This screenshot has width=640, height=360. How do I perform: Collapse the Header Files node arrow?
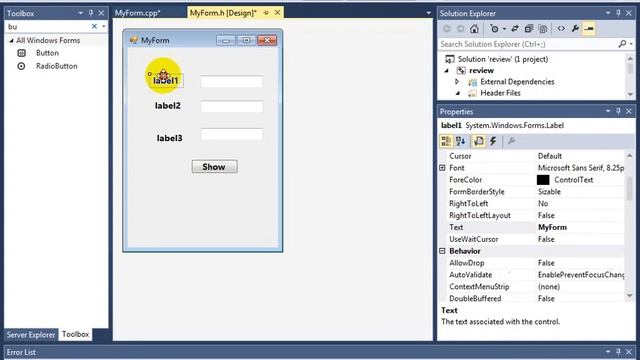click(458, 93)
